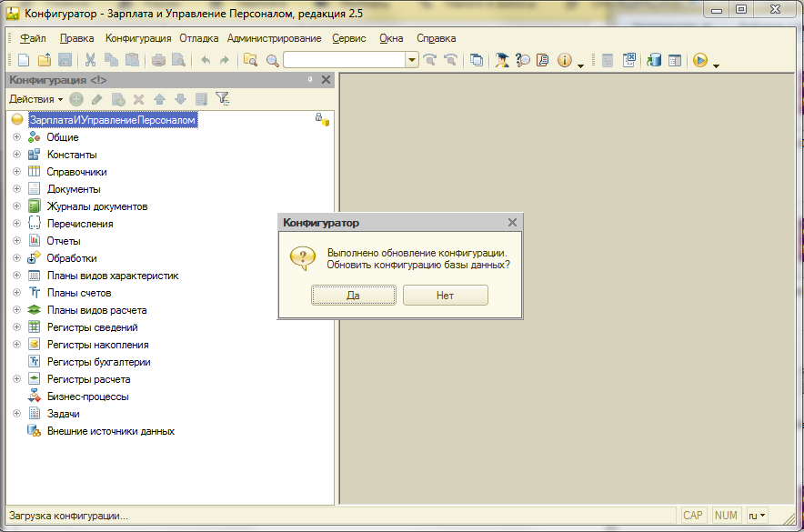
Task: Click the update database configuration icon
Action: (654, 60)
